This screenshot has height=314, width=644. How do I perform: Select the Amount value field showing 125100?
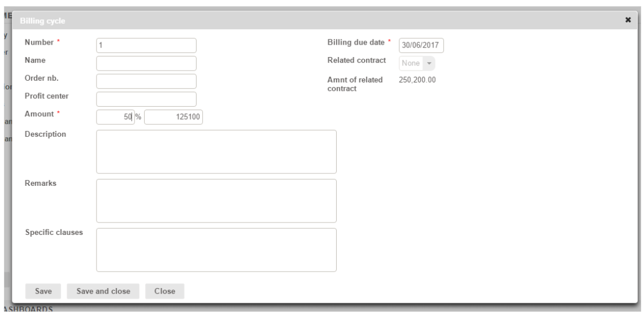(x=173, y=117)
